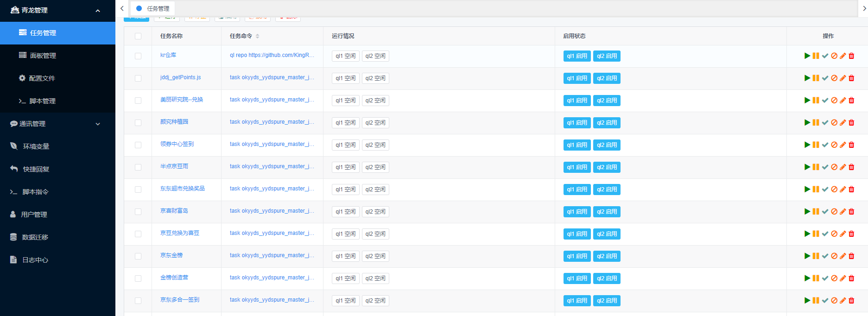Tick the checkbox for 颜究种植园 row
Image resolution: width=868 pixels, height=316 pixels.
point(138,123)
